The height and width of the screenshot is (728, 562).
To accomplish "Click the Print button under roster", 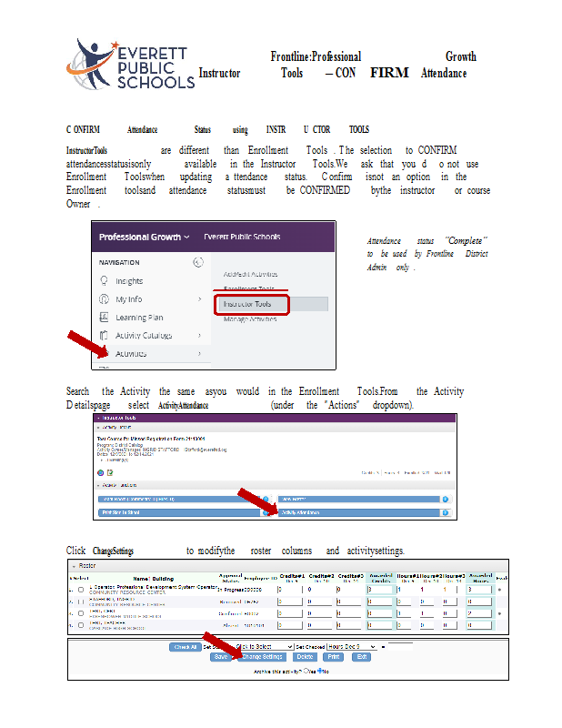I will coord(334,656).
